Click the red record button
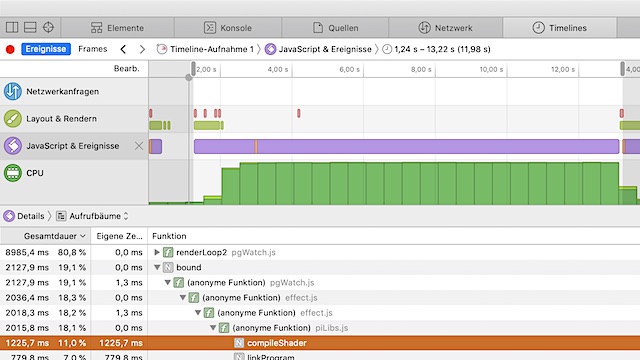The height and width of the screenshot is (360, 640). 10,49
